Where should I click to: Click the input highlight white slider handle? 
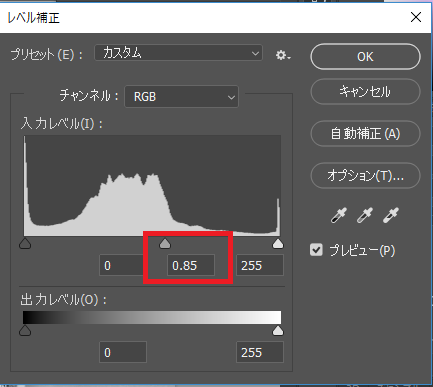278,243
